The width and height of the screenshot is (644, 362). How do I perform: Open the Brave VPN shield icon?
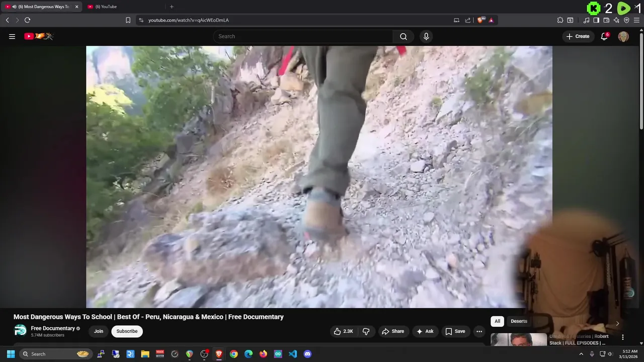[x=626, y=20]
